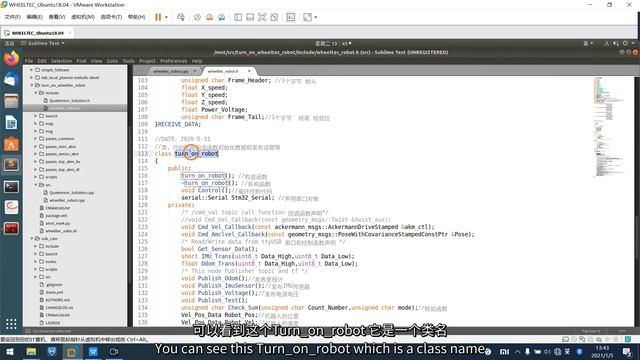
Task: Collapse the usb_cam folder
Action: click(31, 238)
